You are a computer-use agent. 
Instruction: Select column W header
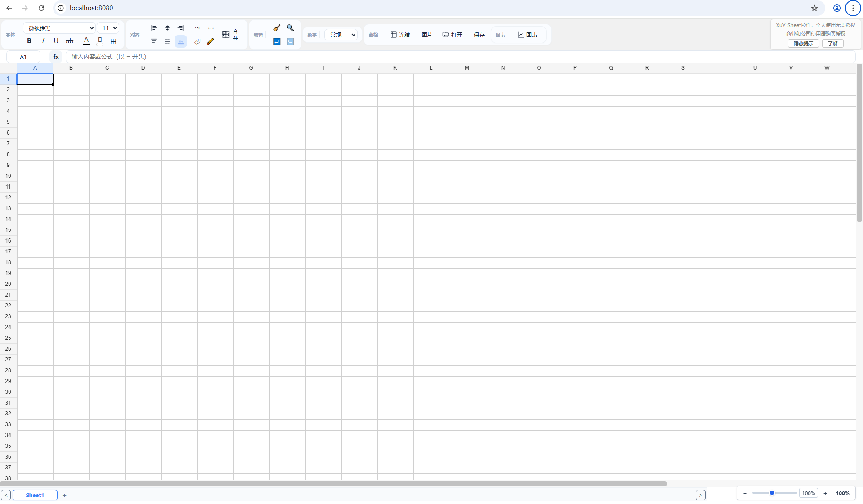tap(827, 68)
